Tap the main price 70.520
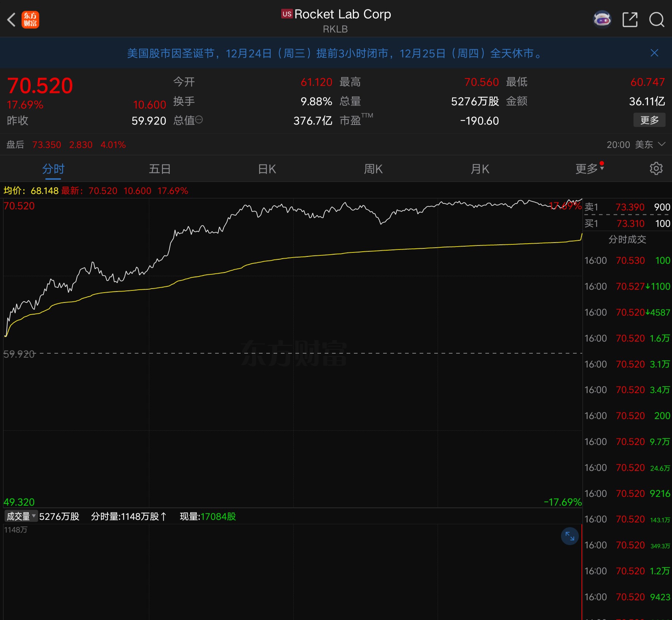672x620 pixels. pyautogui.click(x=40, y=85)
